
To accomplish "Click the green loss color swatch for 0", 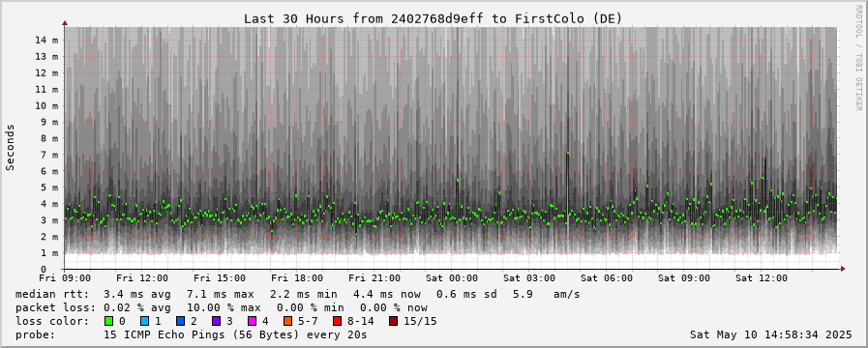I will click(x=108, y=321).
